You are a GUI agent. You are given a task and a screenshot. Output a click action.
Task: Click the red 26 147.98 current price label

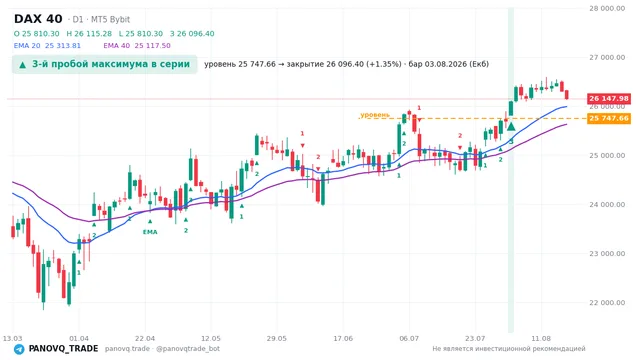(609, 98)
